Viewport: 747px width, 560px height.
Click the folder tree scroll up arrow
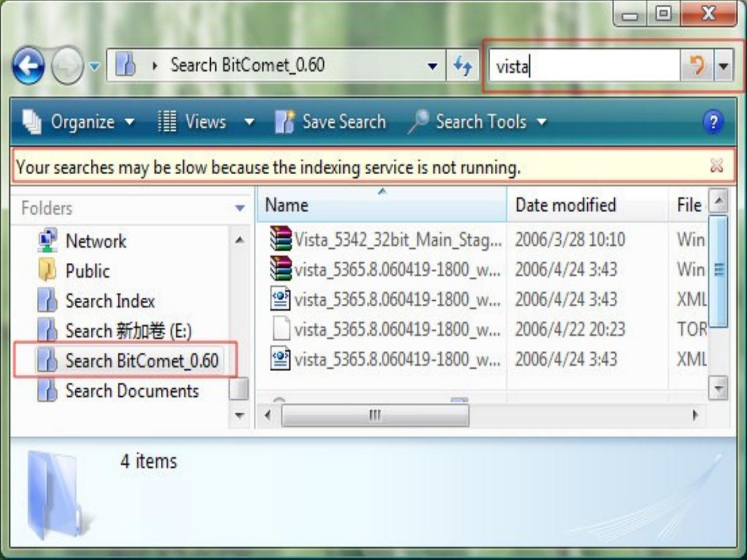pos(239,240)
